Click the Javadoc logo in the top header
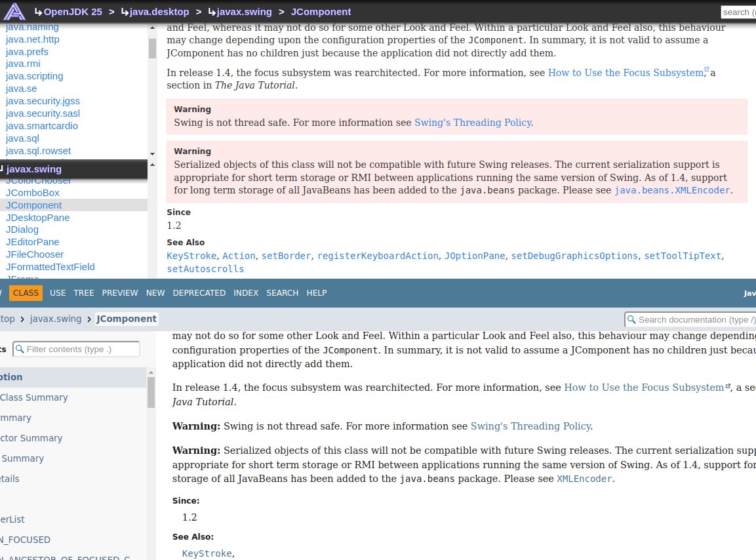 click(x=14, y=11)
